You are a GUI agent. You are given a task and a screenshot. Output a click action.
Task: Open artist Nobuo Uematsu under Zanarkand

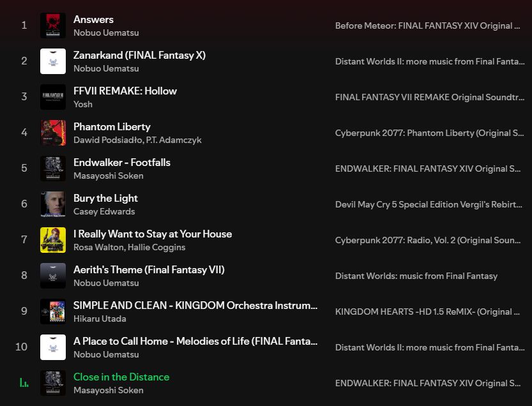tap(106, 68)
